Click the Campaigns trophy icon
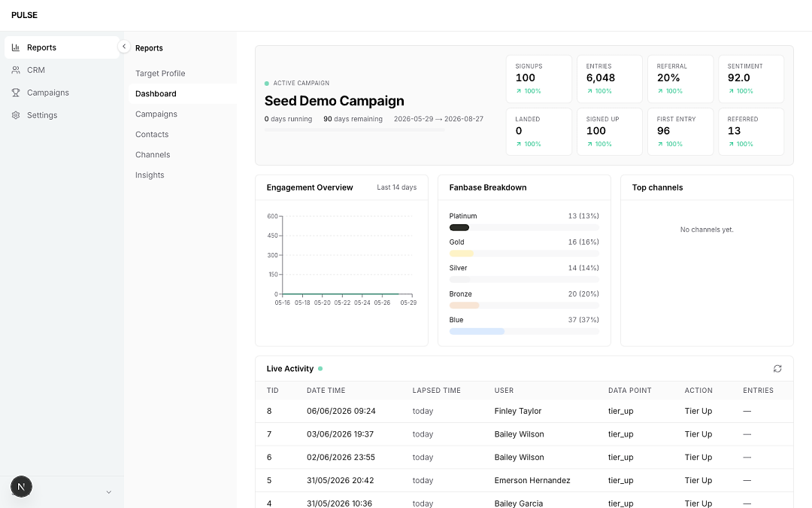Viewport: 812px width, 508px height. (x=16, y=93)
